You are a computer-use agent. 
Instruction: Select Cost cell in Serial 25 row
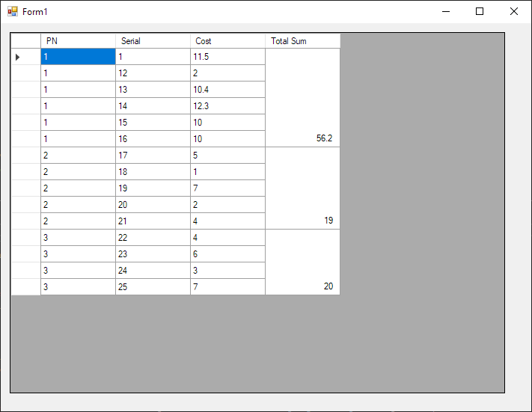pos(227,287)
